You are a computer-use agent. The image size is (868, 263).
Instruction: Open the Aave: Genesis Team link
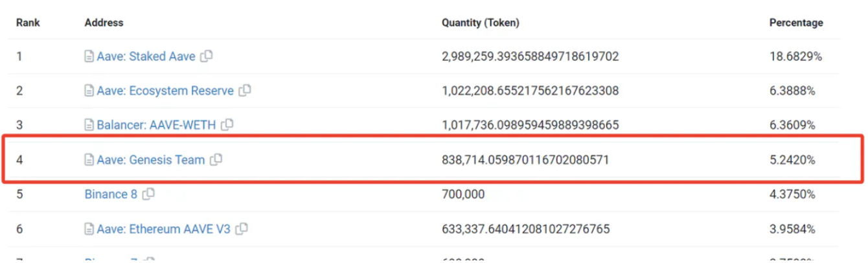tap(151, 159)
